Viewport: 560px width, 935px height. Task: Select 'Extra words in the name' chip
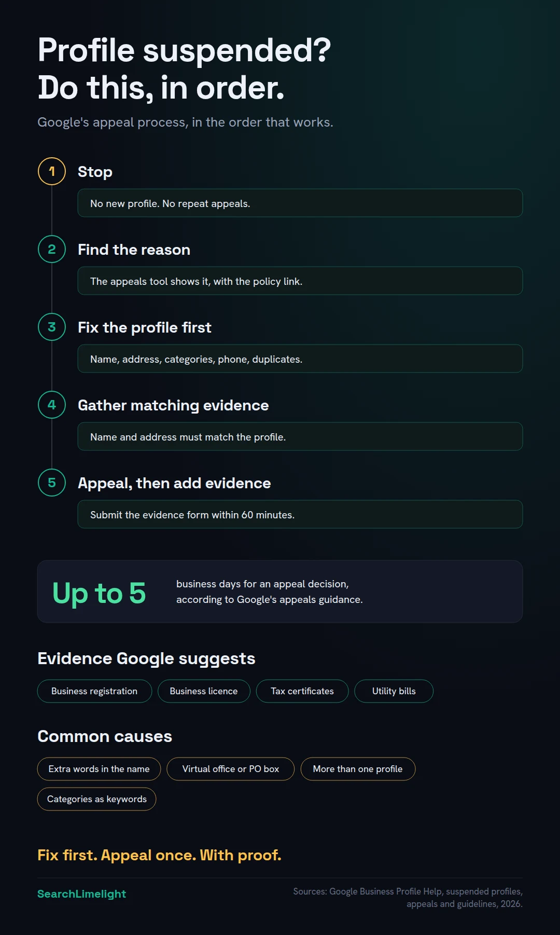[x=99, y=769]
